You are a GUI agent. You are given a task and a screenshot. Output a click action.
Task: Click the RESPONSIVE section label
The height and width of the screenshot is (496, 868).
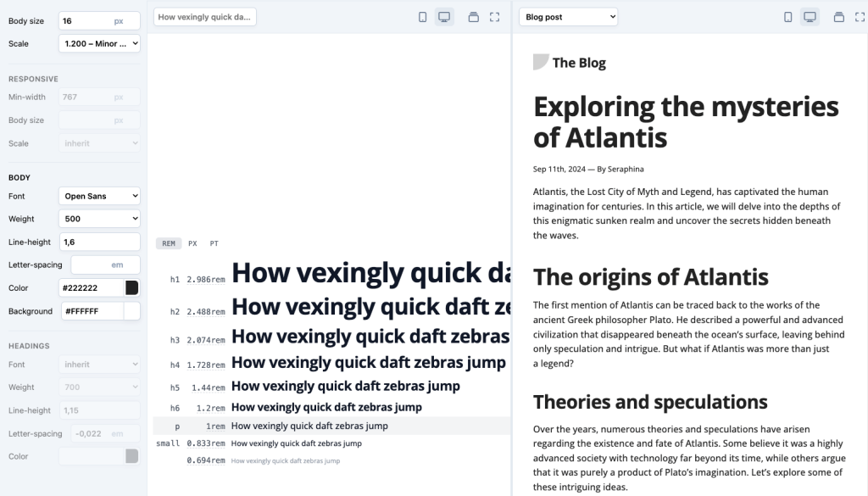[33, 79]
